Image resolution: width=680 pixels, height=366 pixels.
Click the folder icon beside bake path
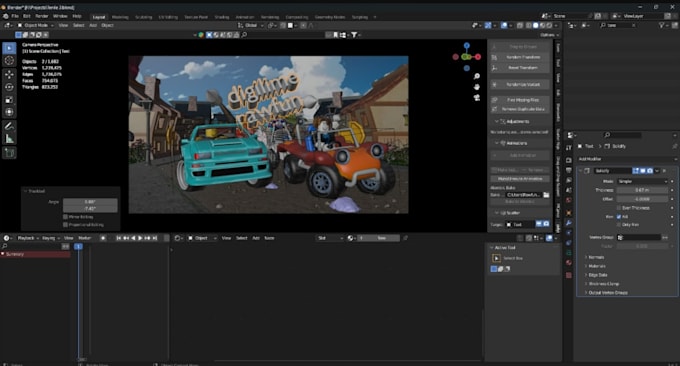point(546,195)
